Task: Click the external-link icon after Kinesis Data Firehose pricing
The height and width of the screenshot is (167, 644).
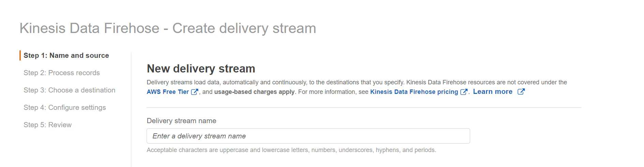Action: click(464, 92)
